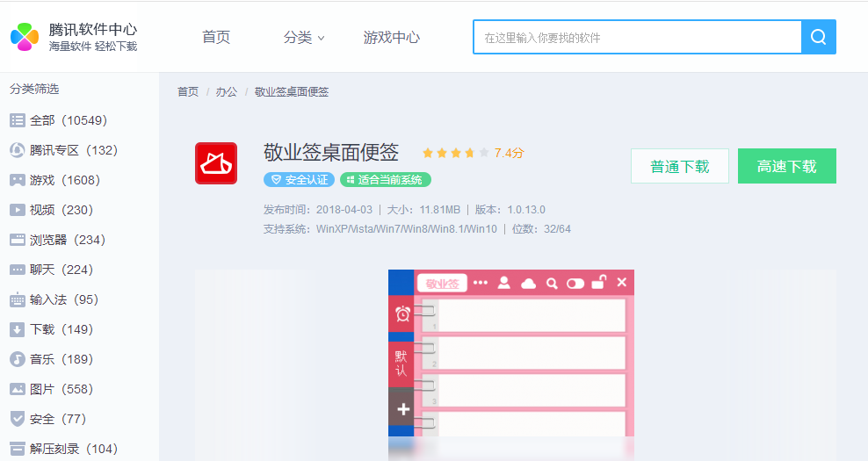Click the 大小 11.81MB text
The width and height of the screenshot is (868, 461).
(423, 210)
